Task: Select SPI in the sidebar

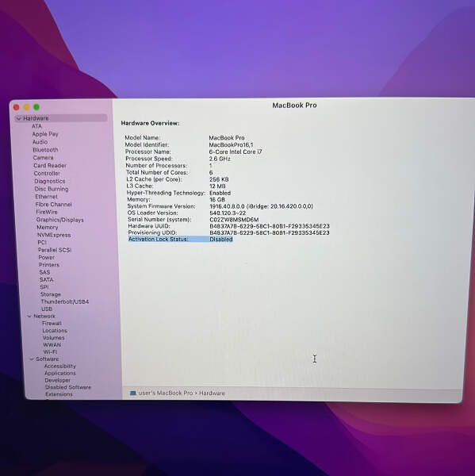Action: click(x=44, y=287)
